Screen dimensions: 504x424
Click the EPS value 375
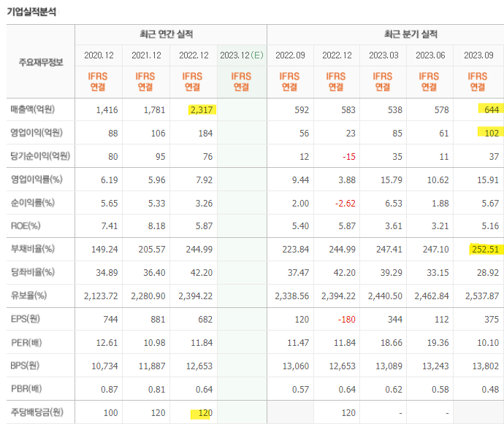[x=492, y=320]
